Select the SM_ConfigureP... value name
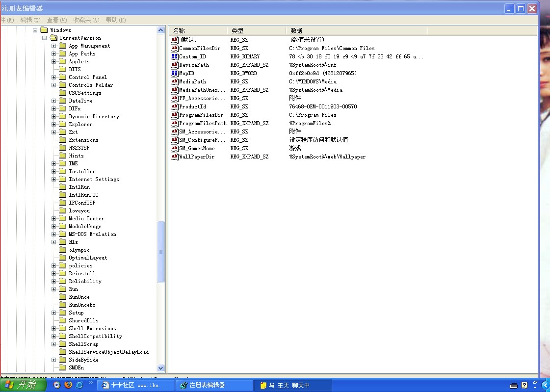The height and width of the screenshot is (392, 550). [202, 140]
